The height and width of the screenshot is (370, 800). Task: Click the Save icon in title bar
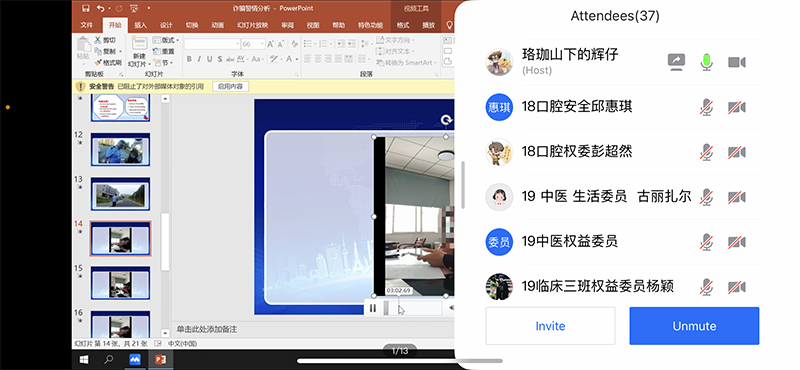[86, 8]
